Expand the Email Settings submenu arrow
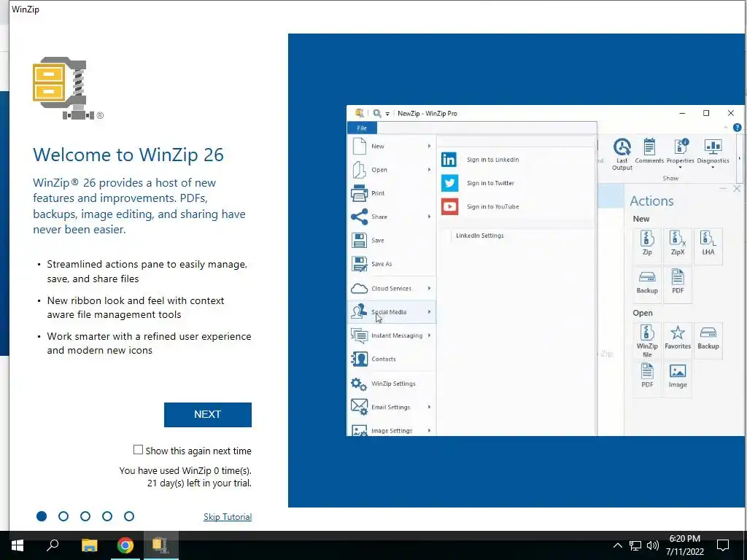This screenshot has width=747, height=560. [x=429, y=407]
